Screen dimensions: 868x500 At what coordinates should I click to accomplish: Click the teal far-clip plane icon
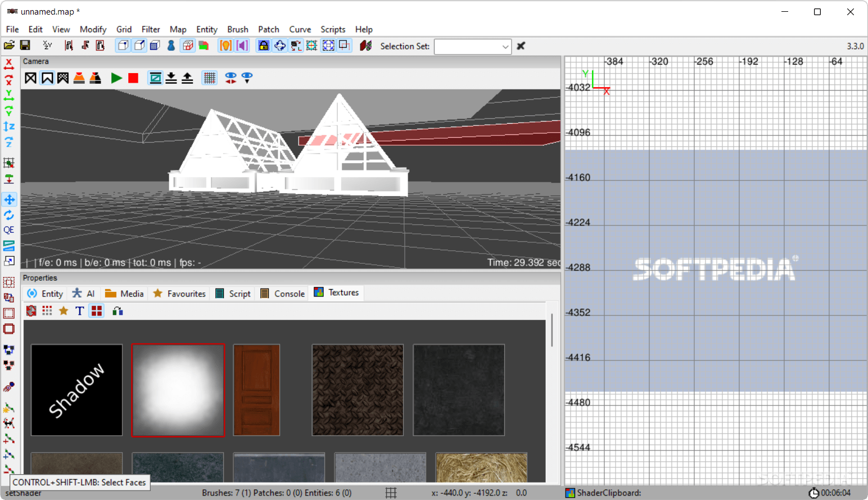click(155, 78)
